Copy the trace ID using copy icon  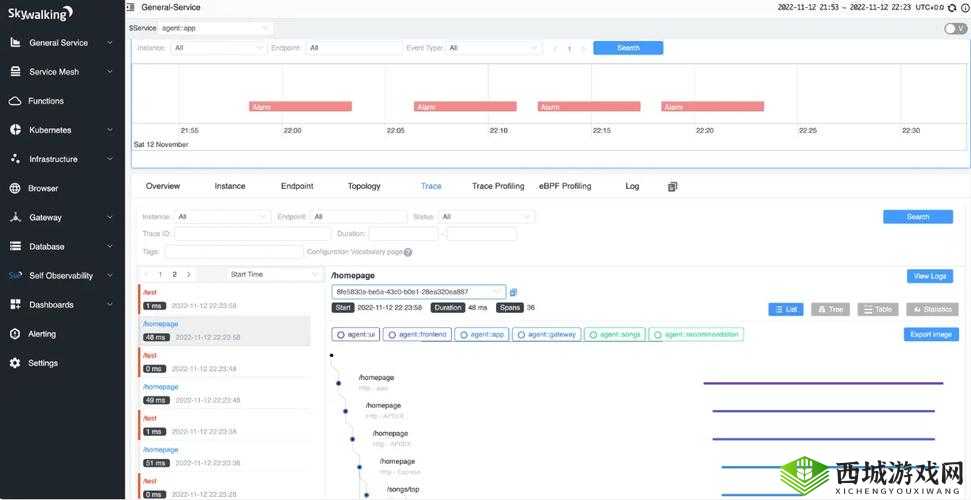click(x=514, y=292)
